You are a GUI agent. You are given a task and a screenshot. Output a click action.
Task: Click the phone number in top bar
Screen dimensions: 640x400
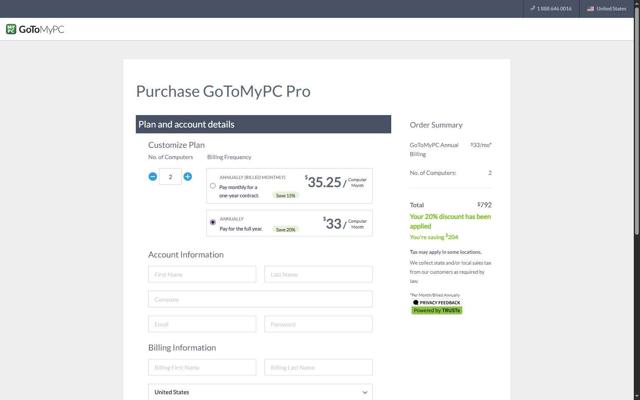[554, 9]
